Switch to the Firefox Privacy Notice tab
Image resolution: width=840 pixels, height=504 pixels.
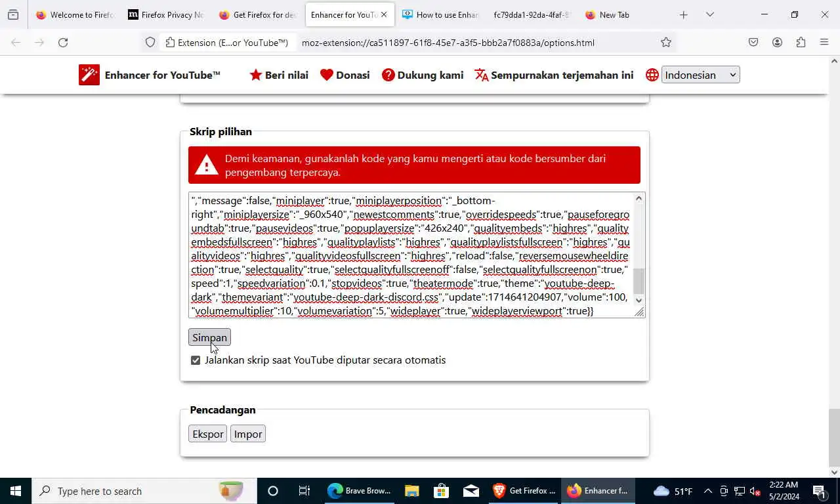click(165, 14)
